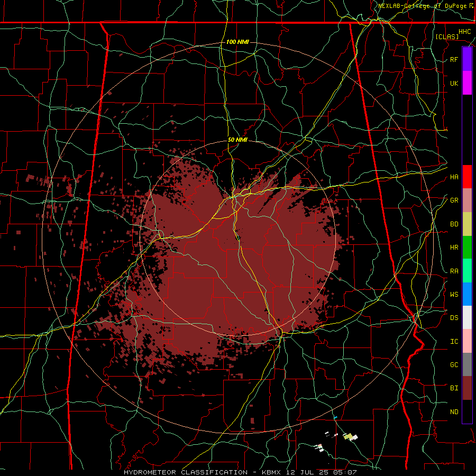Click the '[CLAS]' units label
The image size is (476, 476).
tap(447, 36)
